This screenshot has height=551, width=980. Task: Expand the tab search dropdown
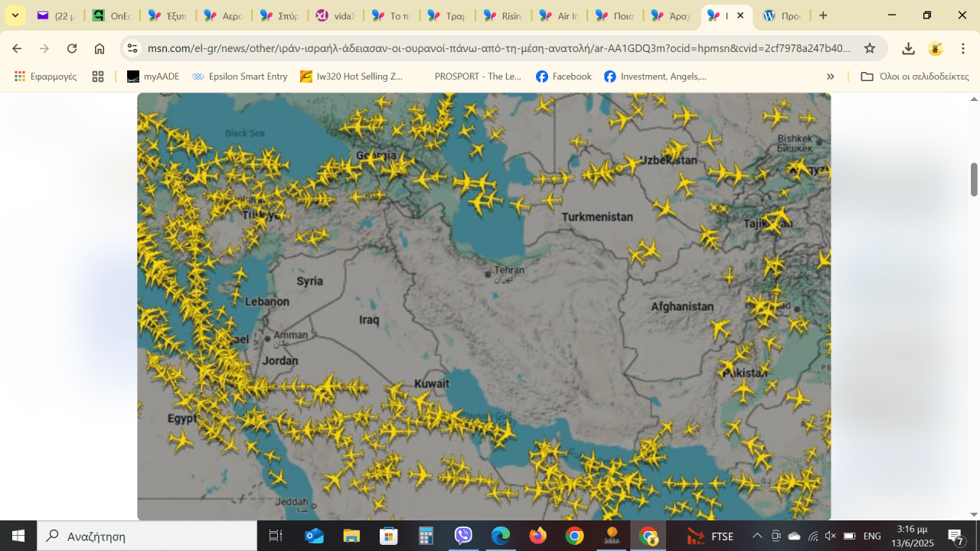coord(15,15)
